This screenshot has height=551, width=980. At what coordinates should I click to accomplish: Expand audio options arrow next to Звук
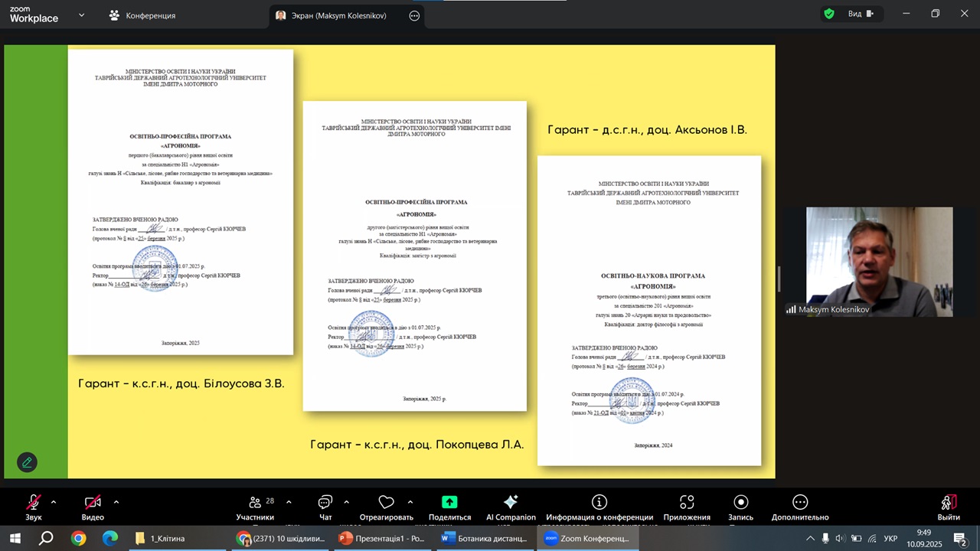pos(54,502)
